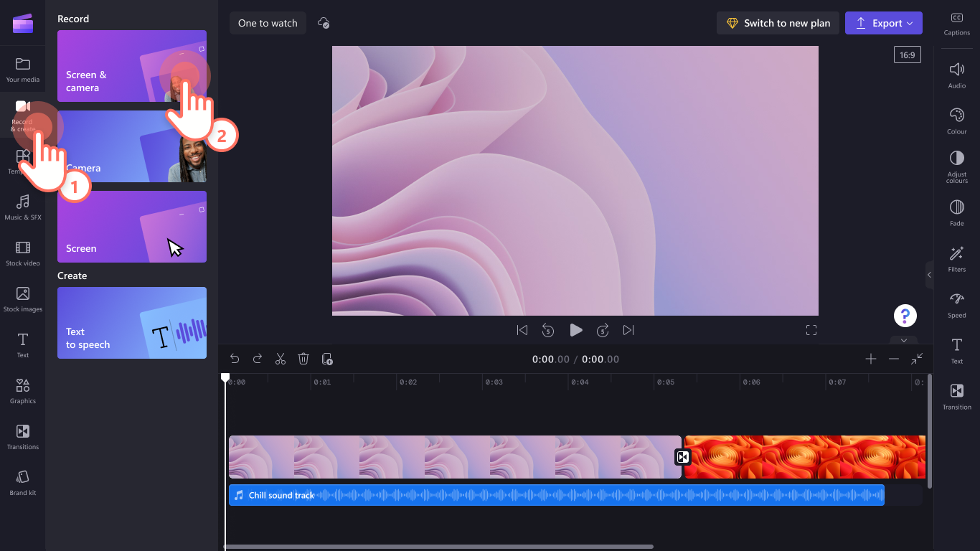Delete the selected clip with the trash icon
Image resolution: width=980 pixels, height=551 pixels.
tap(303, 358)
